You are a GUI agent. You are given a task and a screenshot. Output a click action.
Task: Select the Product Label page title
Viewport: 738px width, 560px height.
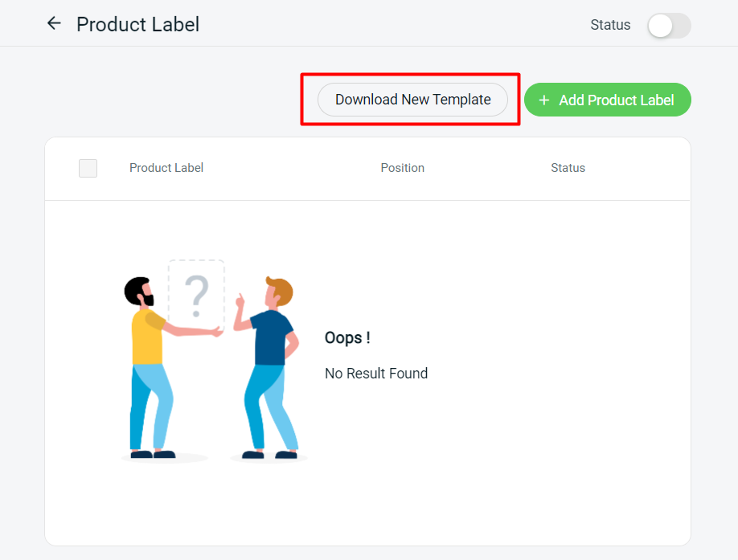pos(137,25)
